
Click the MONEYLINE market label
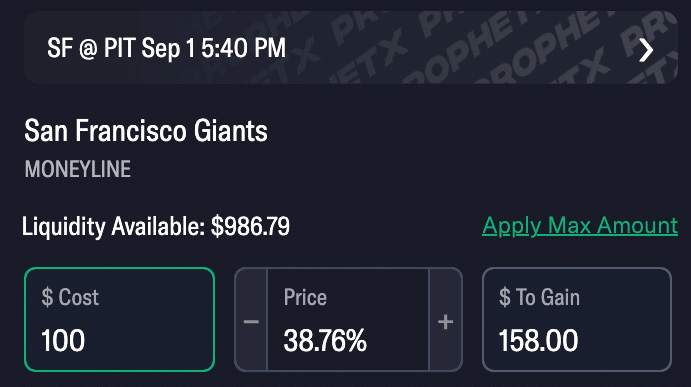click(x=78, y=169)
